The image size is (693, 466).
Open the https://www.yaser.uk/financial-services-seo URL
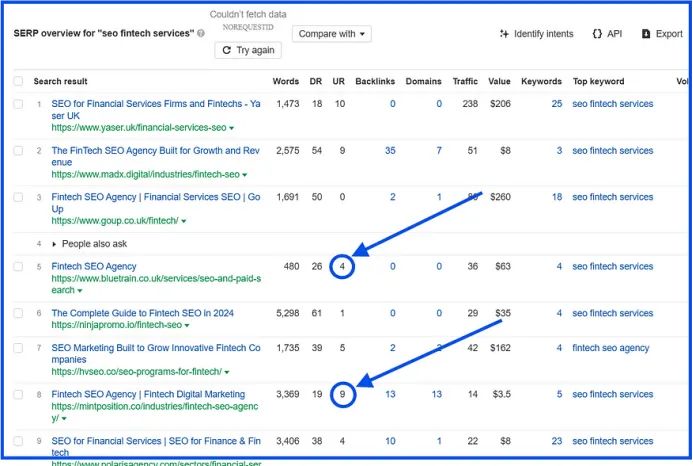[139, 128]
